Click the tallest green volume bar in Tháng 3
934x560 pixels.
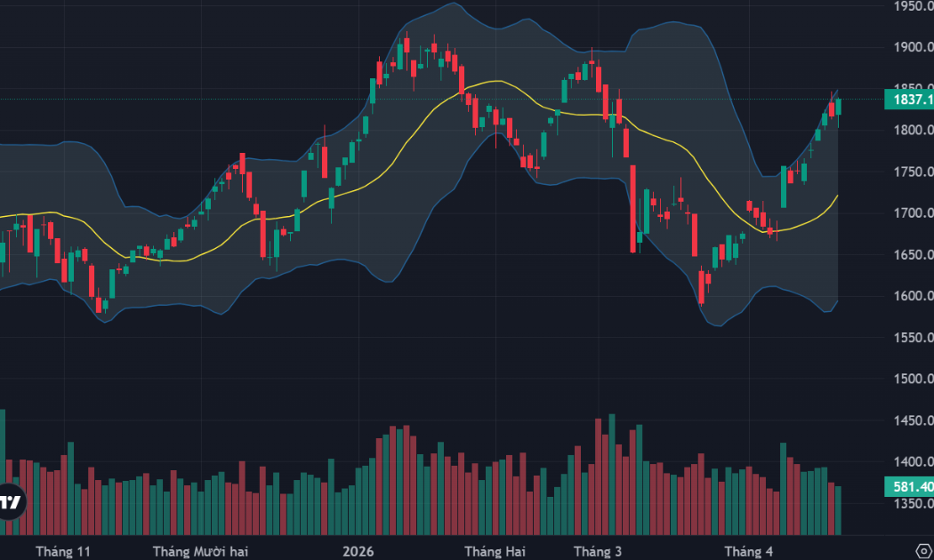612,475
